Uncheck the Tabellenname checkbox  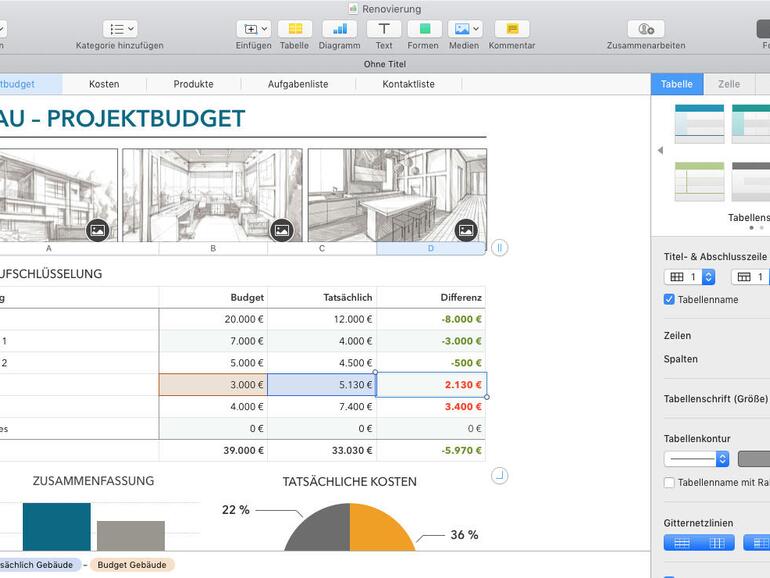[x=669, y=299]
